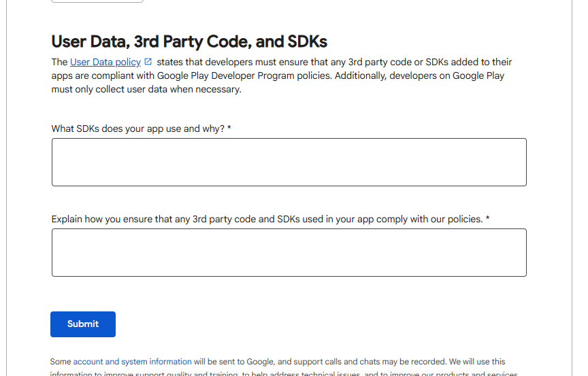Click the external-link icon beside User Data policy
The width and height of the screenshot is (588, 376).
[x=148, y=62]
